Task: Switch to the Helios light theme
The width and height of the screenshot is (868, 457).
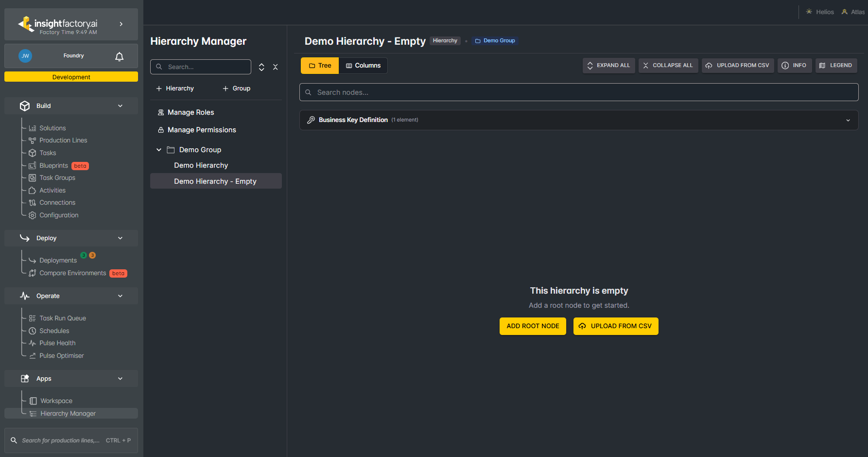Action: click(x=820, y=12)
